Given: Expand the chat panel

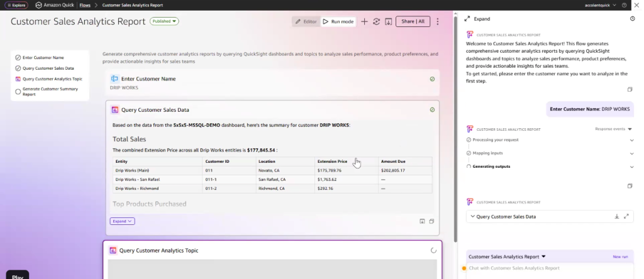Looking at the screenshot, I should [477, 19].
